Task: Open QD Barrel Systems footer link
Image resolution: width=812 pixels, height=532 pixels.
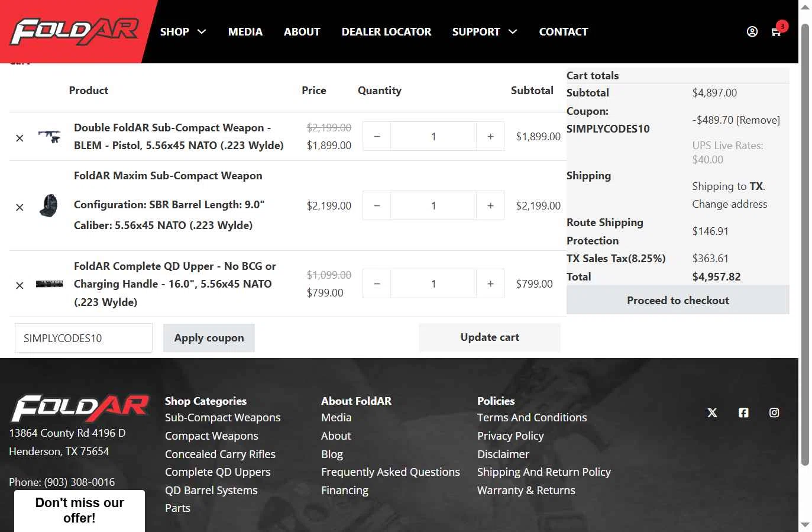Action: point(211,491)
